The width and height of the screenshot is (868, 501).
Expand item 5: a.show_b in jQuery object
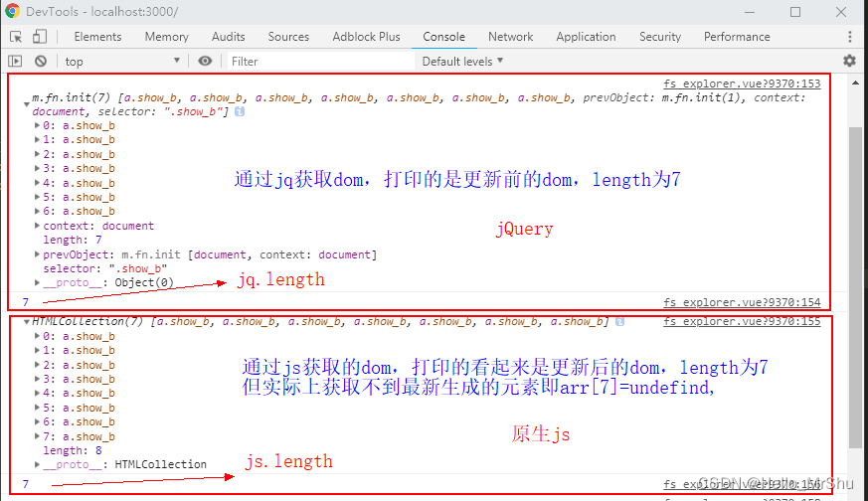click(37, 197)
